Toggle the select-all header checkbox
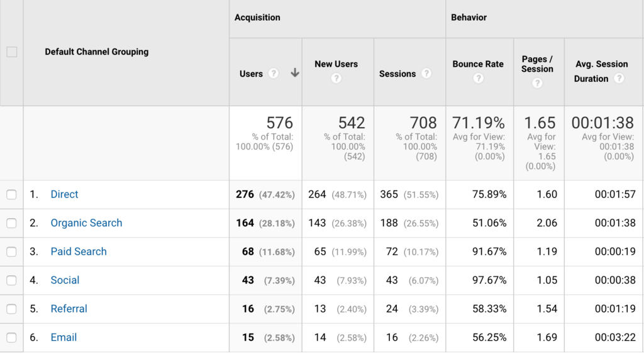 (11, 52)
